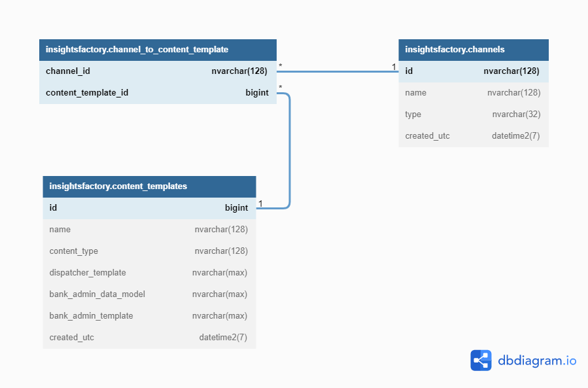This screenshot has height=388, width=588.
Task: Click the dbdiagram.io text link
Action: pos(537,361)
